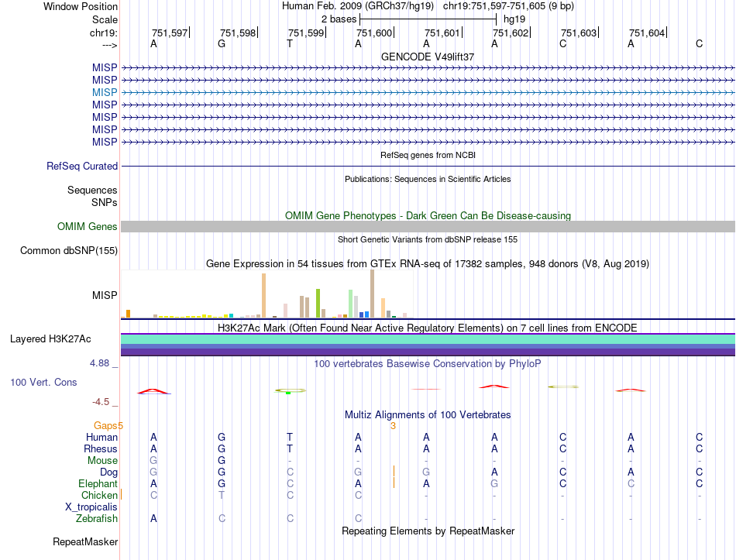Select the X_tropicalis alignment row label
The width and height of the screenshot is (736, 560).
91,507
